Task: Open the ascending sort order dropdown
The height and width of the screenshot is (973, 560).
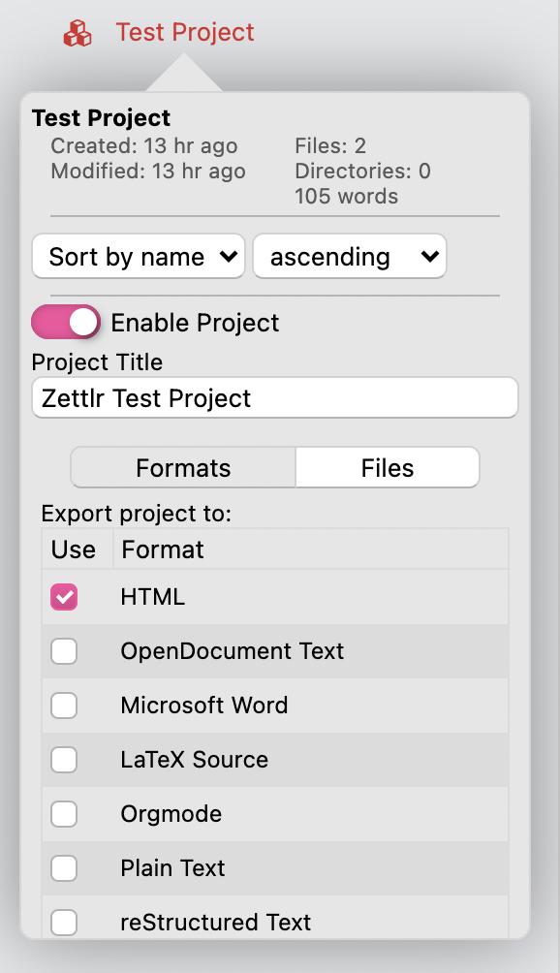Action: pos(350,256)
